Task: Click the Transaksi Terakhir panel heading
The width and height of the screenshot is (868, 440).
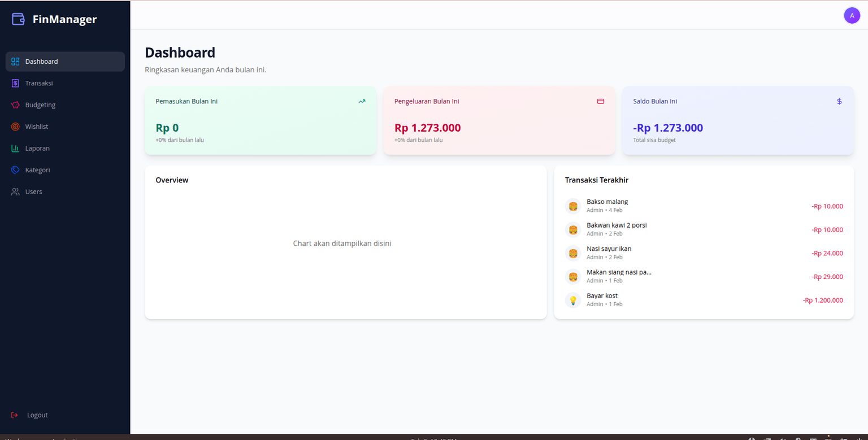Action: coord(596,180)
